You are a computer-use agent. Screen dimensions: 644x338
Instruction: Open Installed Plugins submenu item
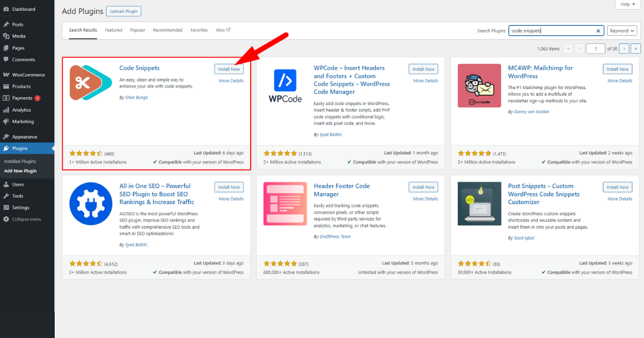tap(20, 161)
